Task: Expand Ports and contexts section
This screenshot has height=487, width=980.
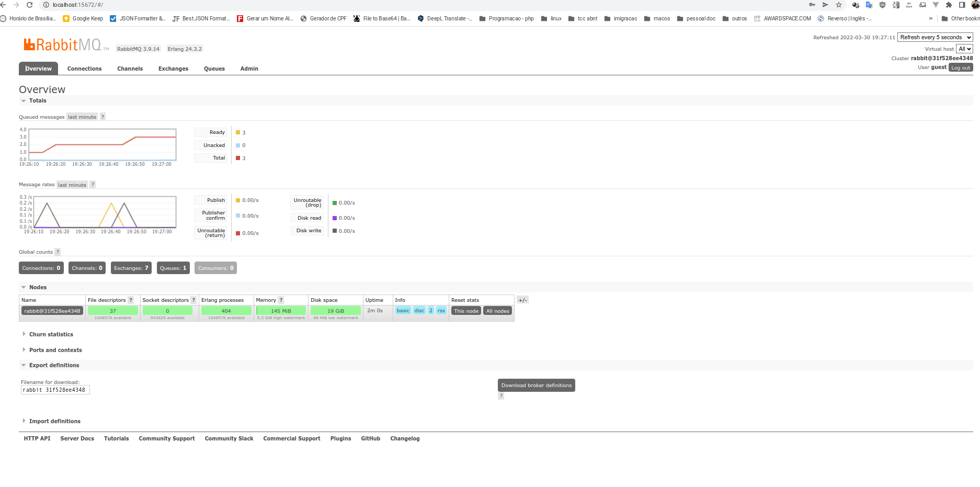Action: click(x=51, y=350)
